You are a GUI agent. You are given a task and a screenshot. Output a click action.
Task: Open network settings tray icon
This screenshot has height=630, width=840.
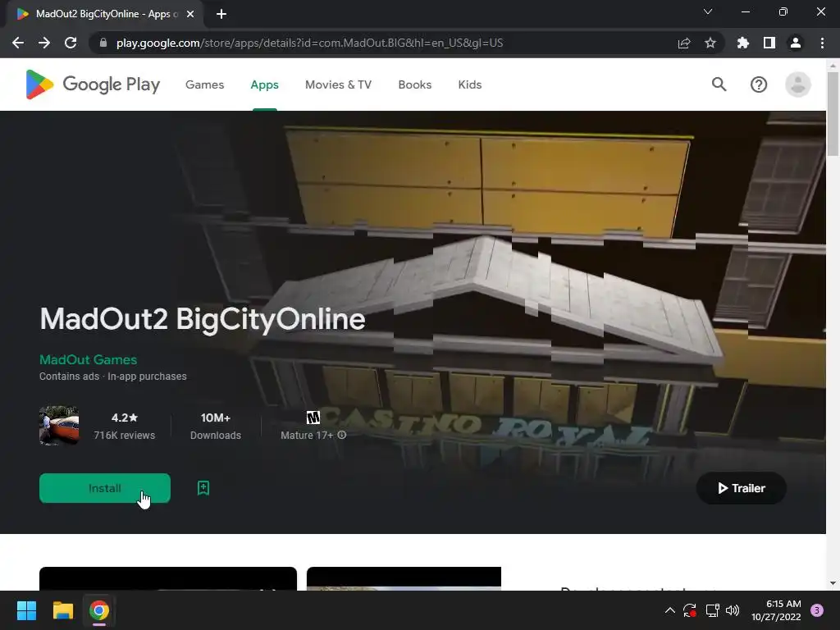click(712, 610)
